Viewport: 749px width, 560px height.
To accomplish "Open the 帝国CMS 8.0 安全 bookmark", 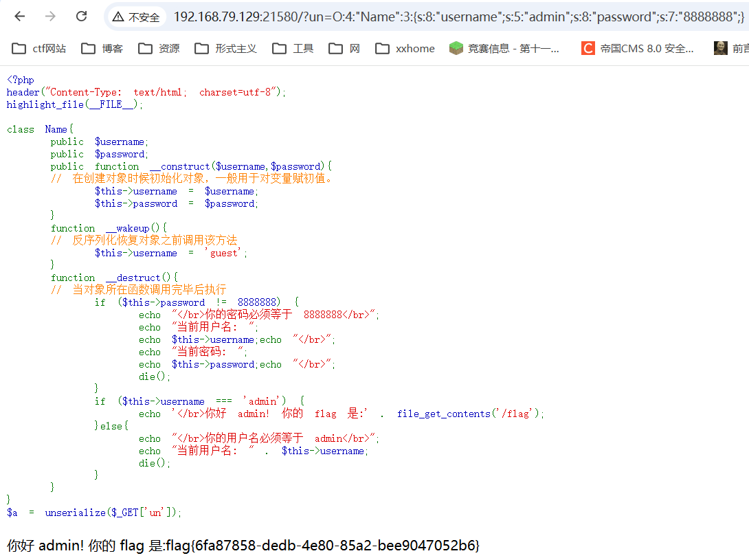I will coord(638,48).
